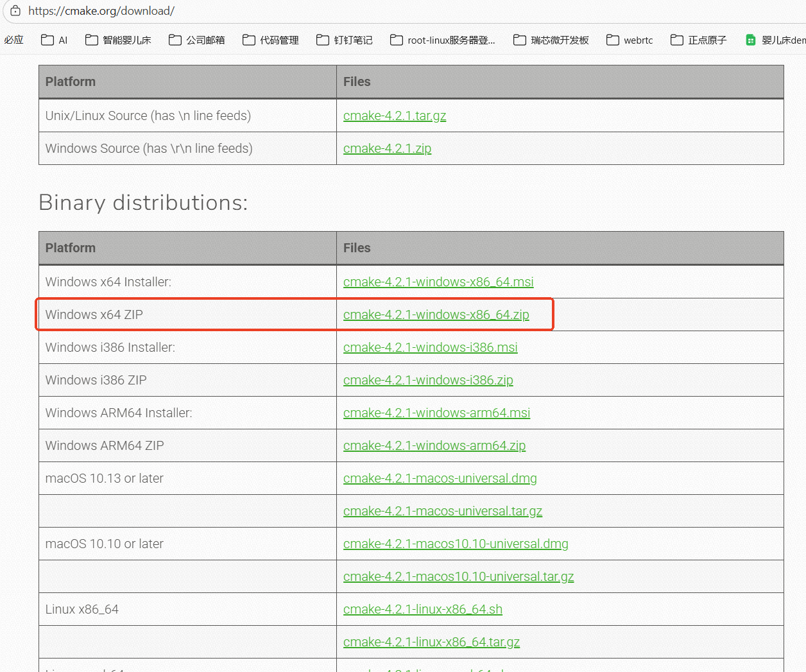Download cmake-4.2.1-windows-x86_64.zip
Screen dimensions: 806x672
436,314
